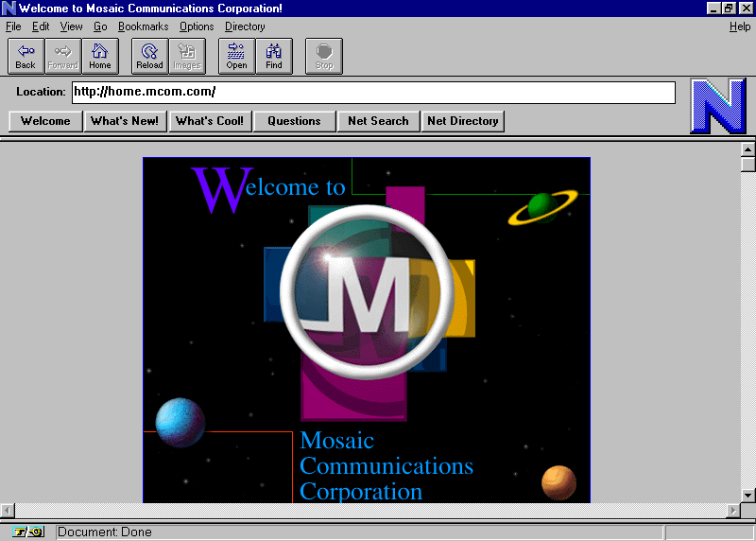Click the Mosaic Communications welcome image
Screen dimensions: 756x541
click(367, 330)
